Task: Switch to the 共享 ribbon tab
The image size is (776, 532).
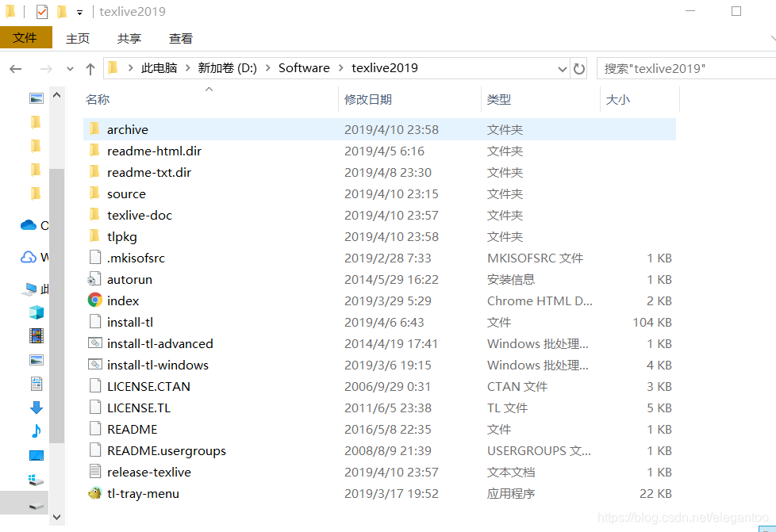Action: click(129, 39)
